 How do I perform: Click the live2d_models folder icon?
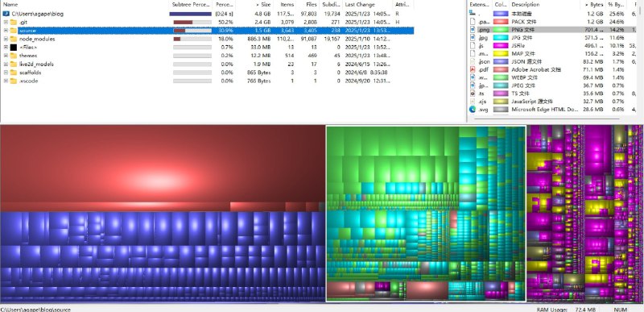(14, 64)
